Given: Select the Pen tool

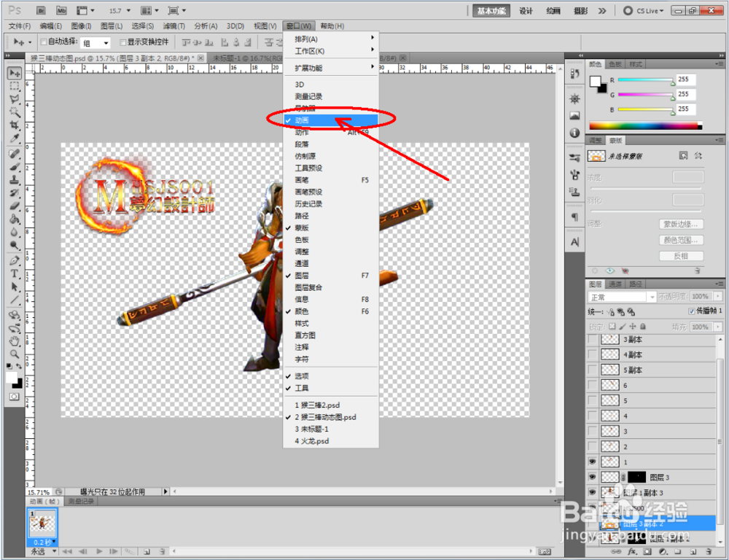Looking at the screenshot, I should click(15, 261).
